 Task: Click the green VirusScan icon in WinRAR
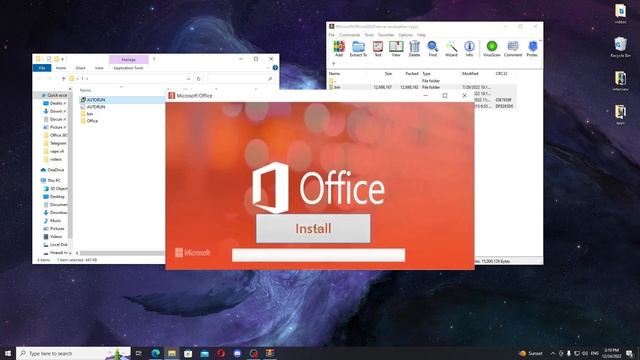coord(491,49)
